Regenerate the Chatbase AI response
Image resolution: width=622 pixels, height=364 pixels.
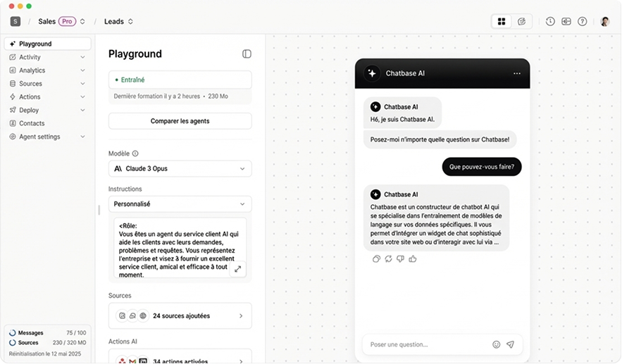click(389, 259)
